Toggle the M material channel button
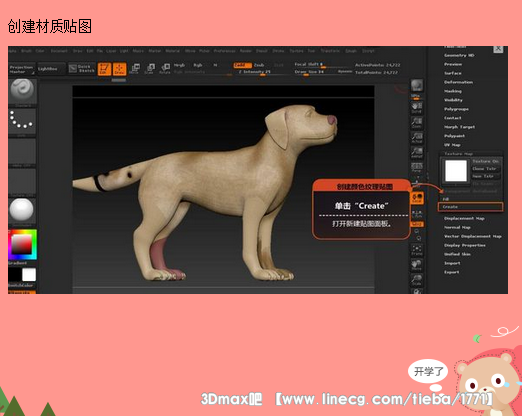The image size is (522, 416). [215, 65]
